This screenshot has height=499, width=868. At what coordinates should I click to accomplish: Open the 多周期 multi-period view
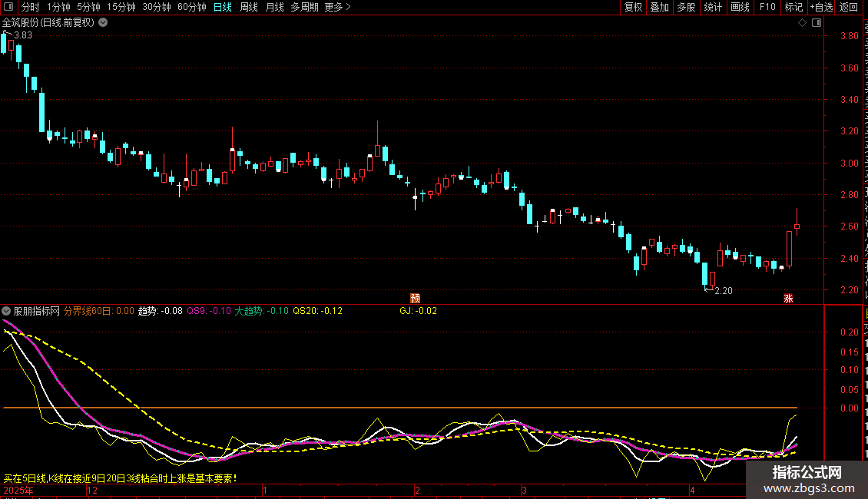[x=304, y=7]
